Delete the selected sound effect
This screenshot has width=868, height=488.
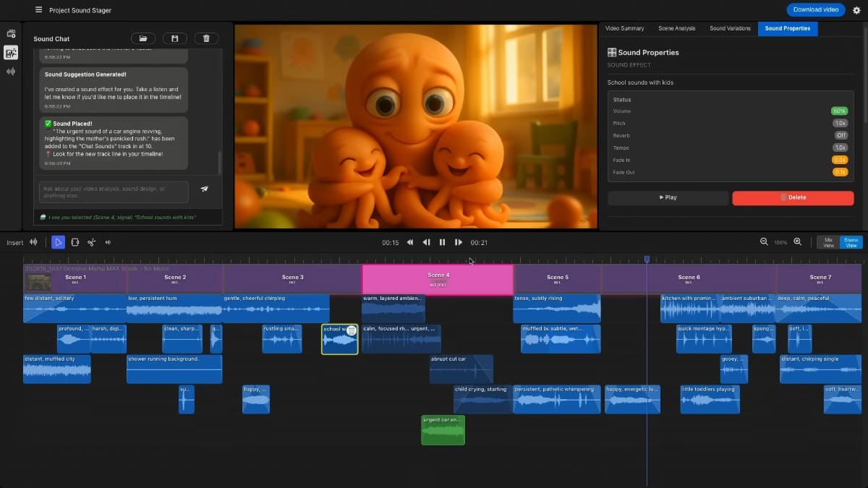pos(793,197)
